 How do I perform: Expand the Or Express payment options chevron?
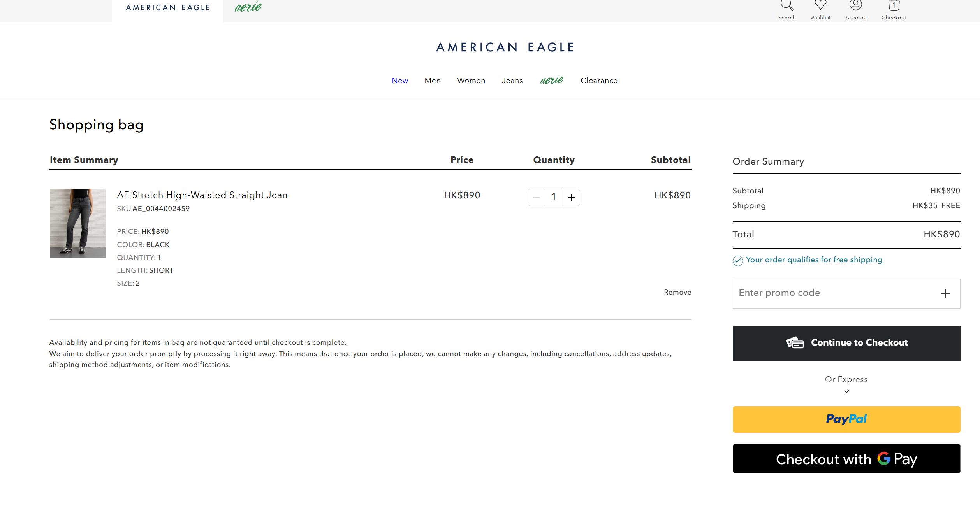(846, 392)
